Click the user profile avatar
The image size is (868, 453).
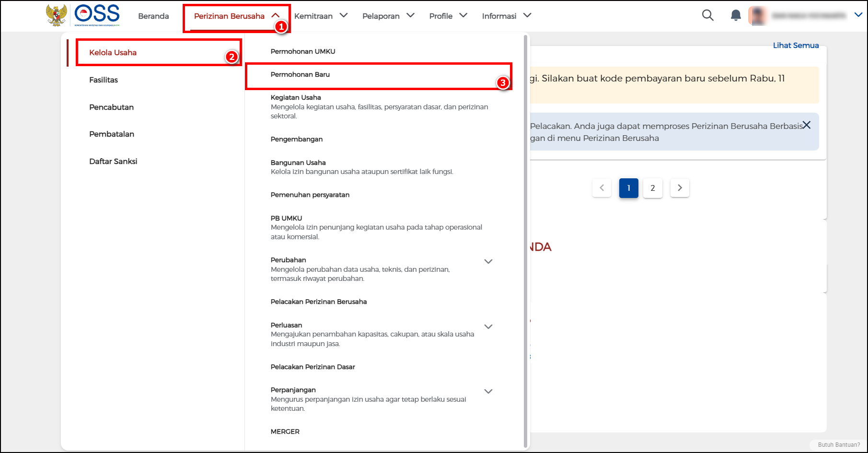click(x=758, y=16)
